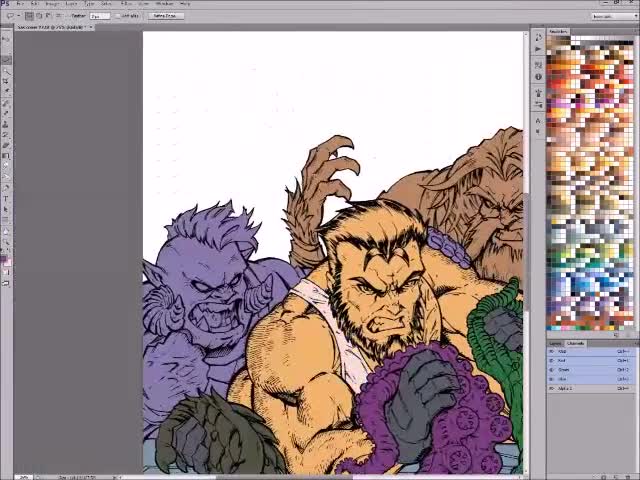This screenshot has height=480, width=640.
Task: Switch to the Channels tab
Action: coord(575,344)
